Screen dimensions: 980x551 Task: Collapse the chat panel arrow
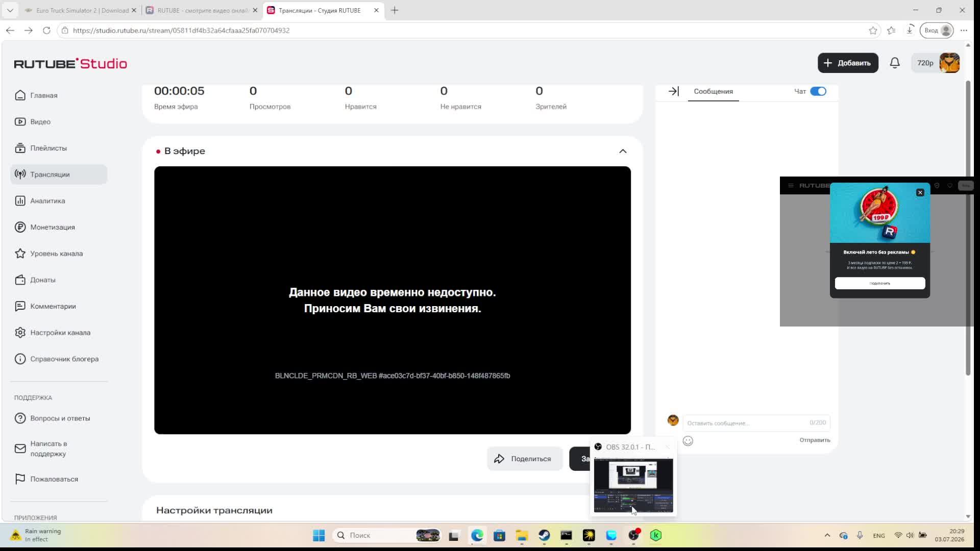673,91
